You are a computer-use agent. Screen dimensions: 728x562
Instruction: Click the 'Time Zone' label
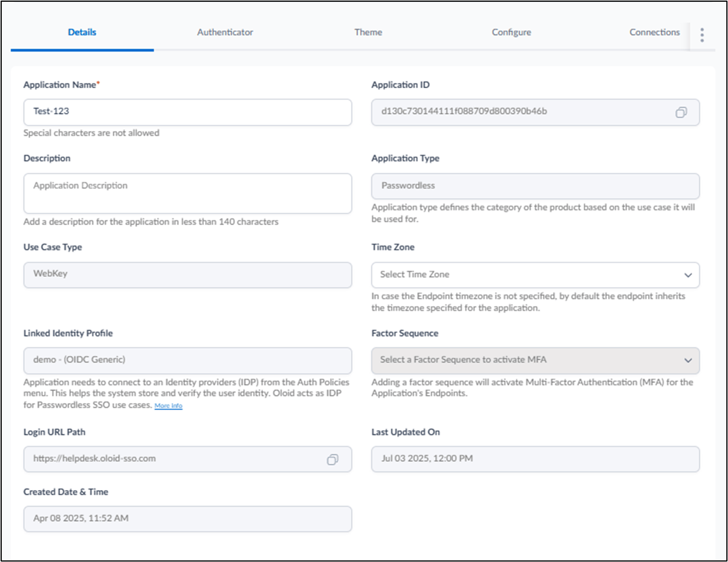(393, 247)
